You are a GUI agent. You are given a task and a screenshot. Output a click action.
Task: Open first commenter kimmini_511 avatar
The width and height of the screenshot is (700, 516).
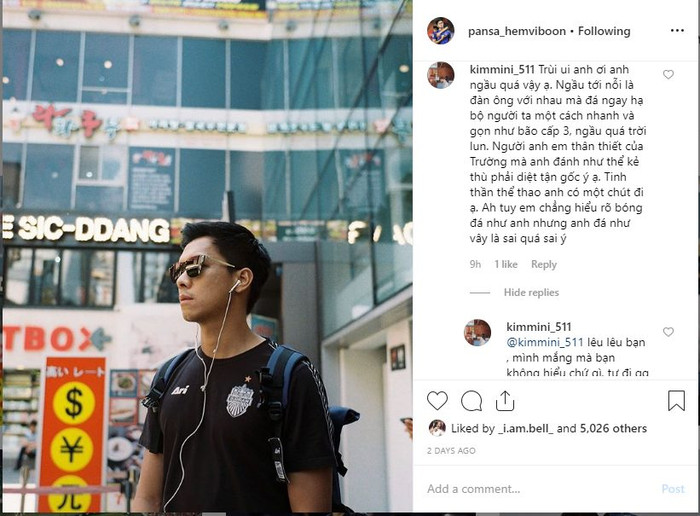(x=441, y=75)
